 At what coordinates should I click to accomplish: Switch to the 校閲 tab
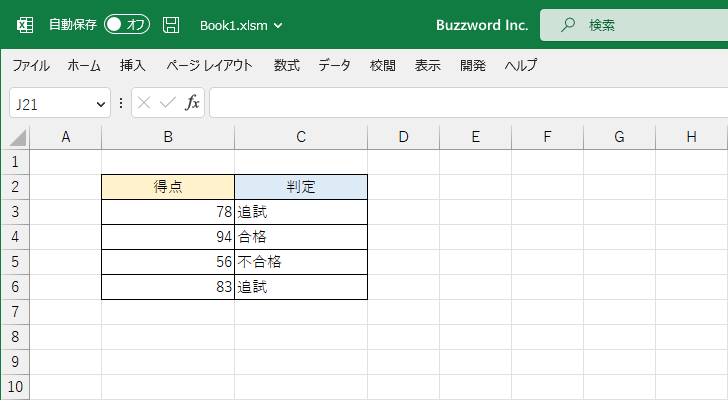(x=383, y=65)
